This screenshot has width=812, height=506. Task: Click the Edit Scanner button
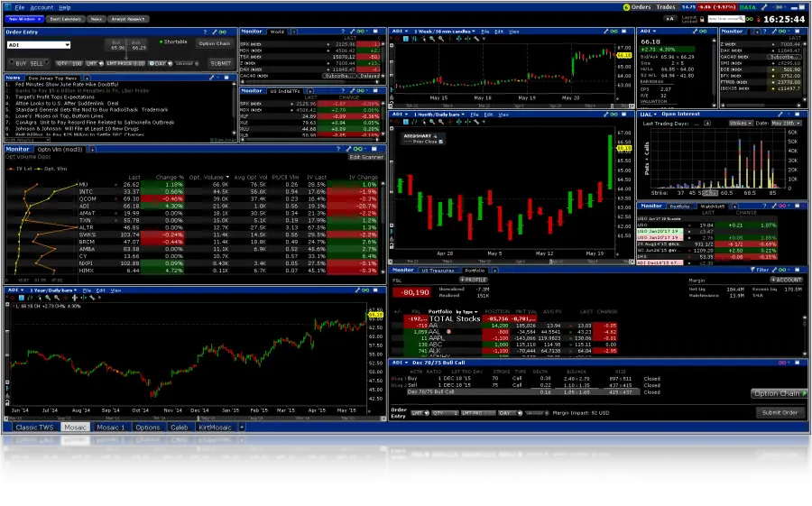click(x=366, y=157)
